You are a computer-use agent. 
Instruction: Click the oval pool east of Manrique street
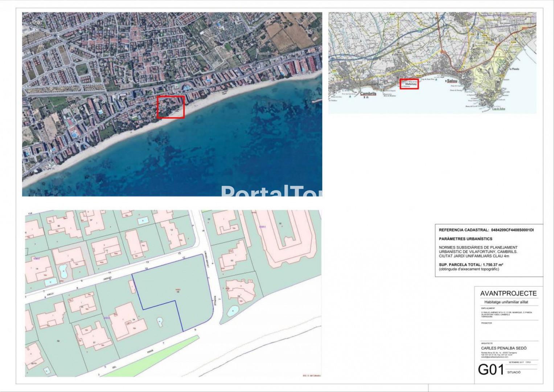[233, 310]
